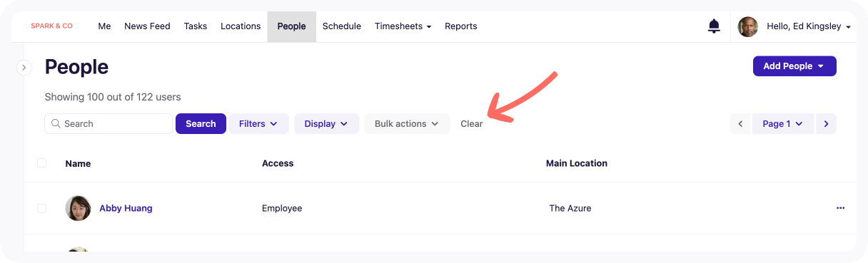Open the three-dot menu for Abby Huang

point(840,208)
